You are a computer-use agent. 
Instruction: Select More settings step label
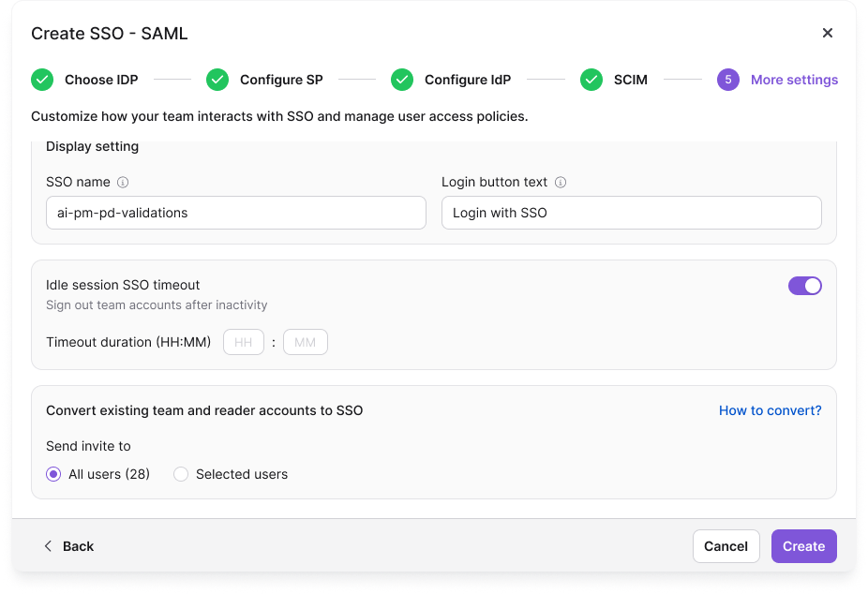[794, 80]
